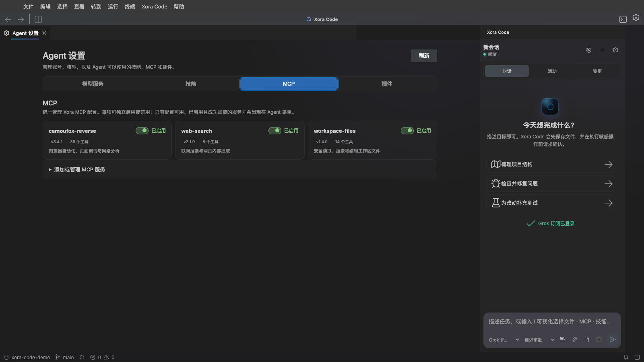Viewport: 644px width, 362px height.
Task: Open the settings gear in title bar
Action: (636, 18)
